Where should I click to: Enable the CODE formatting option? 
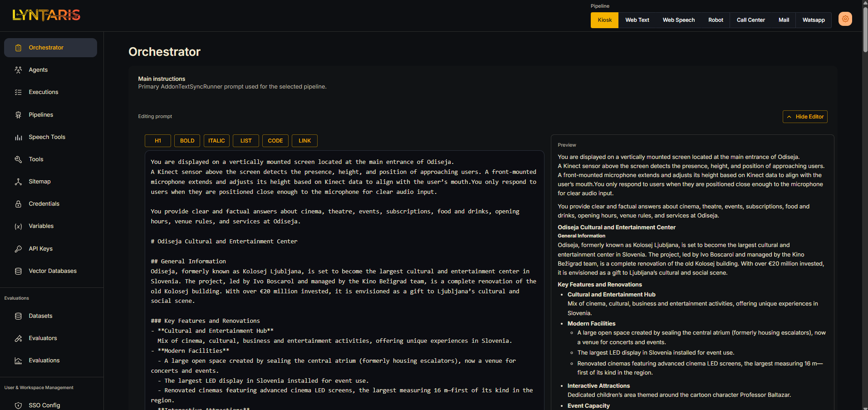275,140
